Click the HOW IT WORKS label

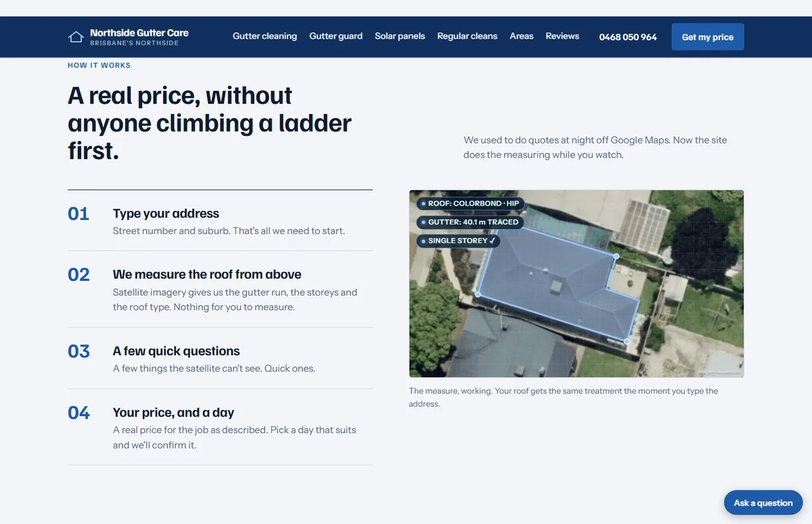[99, 65]
